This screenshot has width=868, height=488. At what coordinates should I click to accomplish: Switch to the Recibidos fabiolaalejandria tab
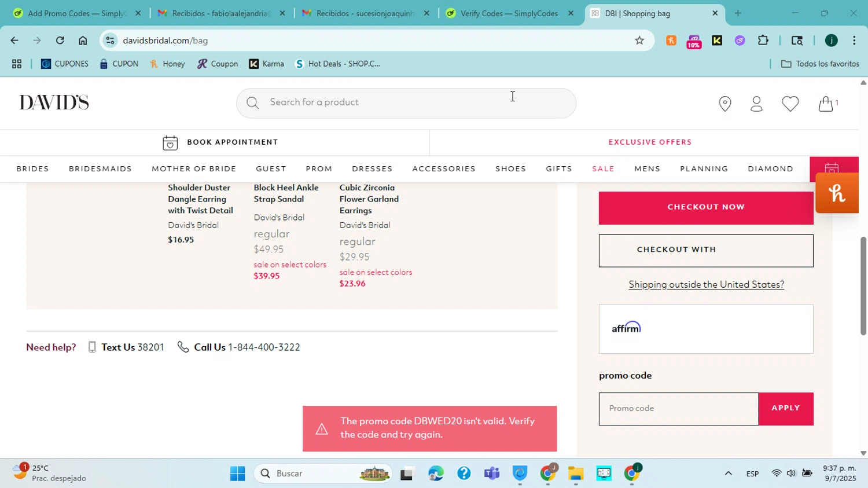pyautogui.click(x=220, y=13)
